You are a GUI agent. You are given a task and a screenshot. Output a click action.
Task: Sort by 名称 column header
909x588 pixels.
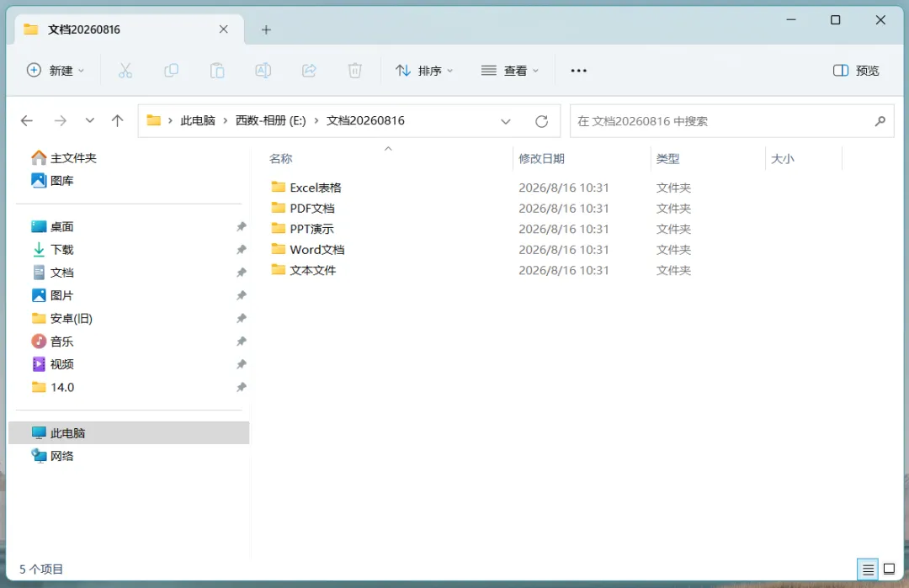click(280, 159)
